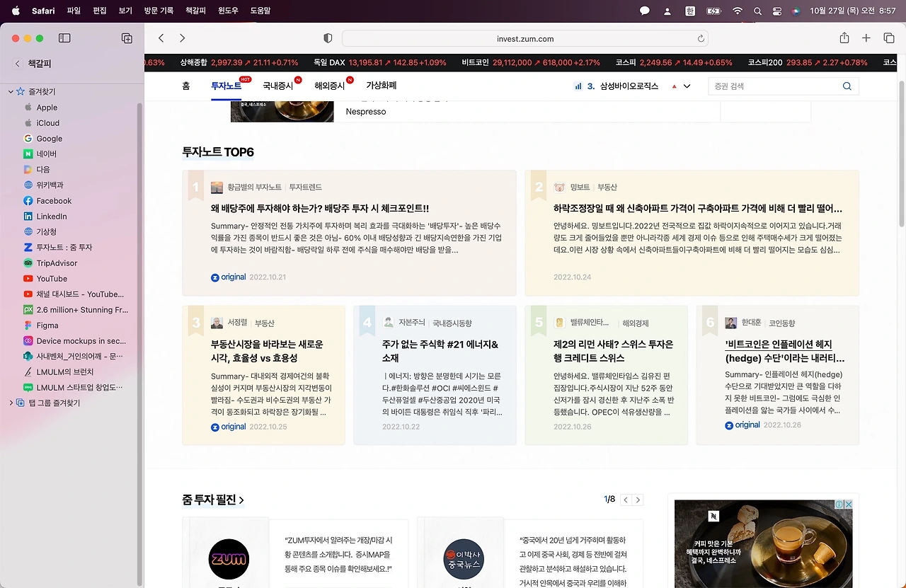Open 위키백과 bookmark in sidebar
Image resolution: width=906 pixels, height=588 pixels.
tap(50, 185)
